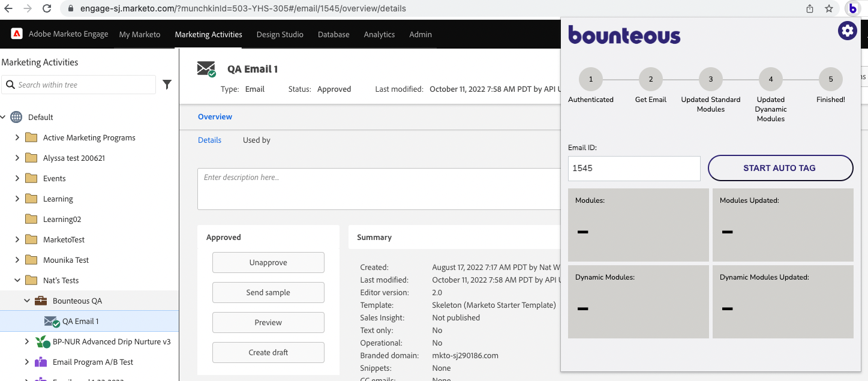The height and width of the screenshot is (381, 868).
Task: Expand the Events folder
Action: click(17, 178)
